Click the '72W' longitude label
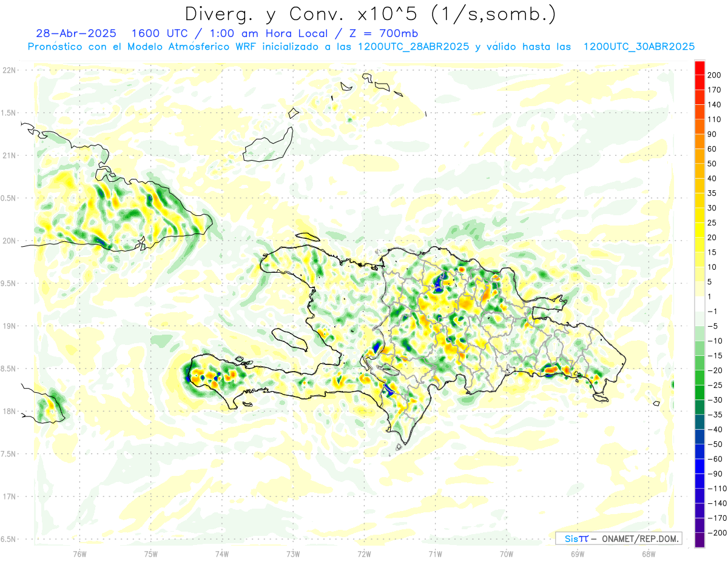This screenshot has height=562, width=728. (x=364, y=553)
